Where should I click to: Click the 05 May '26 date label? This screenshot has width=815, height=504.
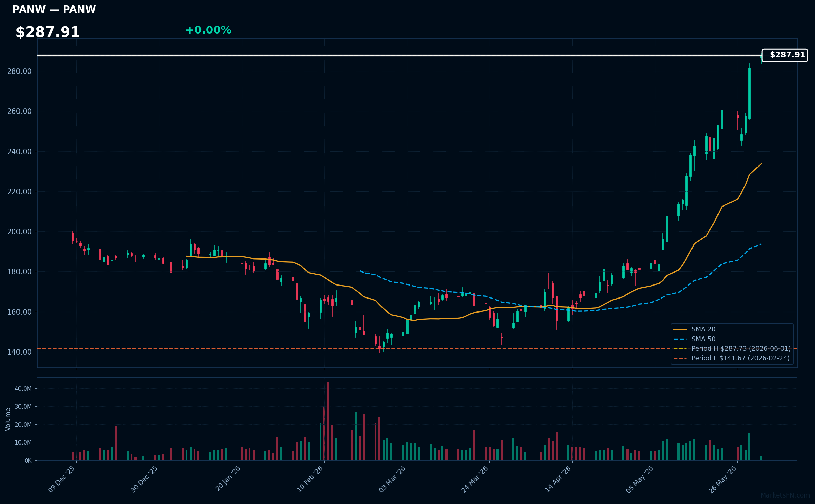pyautogui.click(x=640, y=479)
